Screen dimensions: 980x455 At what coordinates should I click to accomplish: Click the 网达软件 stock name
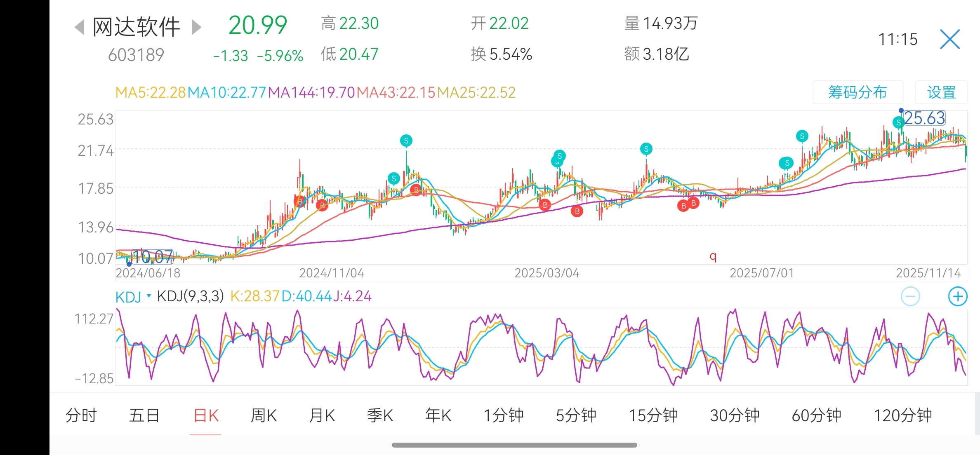click(136, 27)
